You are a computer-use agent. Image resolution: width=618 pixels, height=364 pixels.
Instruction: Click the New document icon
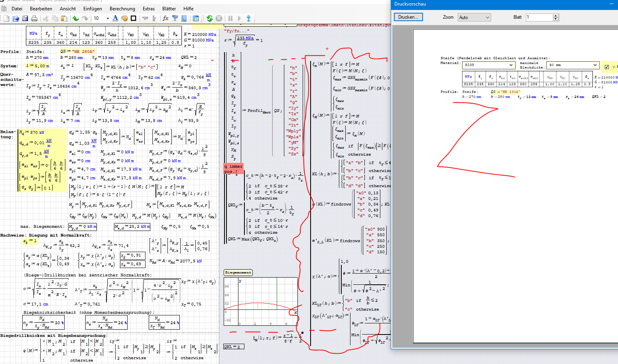tap(6, 18)
